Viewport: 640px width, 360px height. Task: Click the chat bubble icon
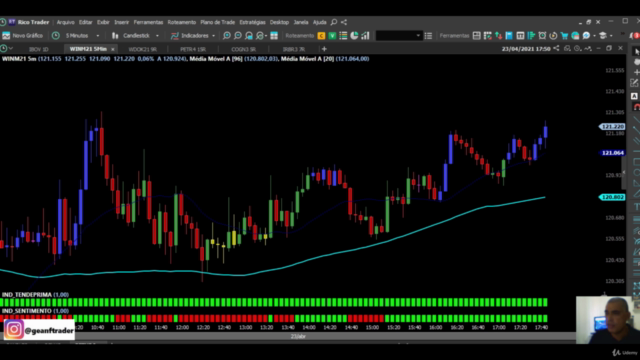point(586,36)
